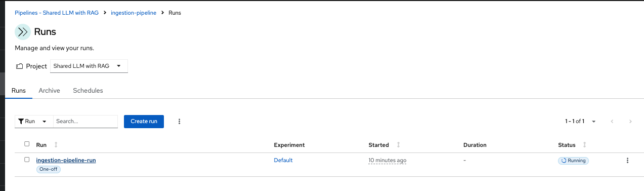
Task: Open the ingestion-pipeline-run link
Action: 66,160
